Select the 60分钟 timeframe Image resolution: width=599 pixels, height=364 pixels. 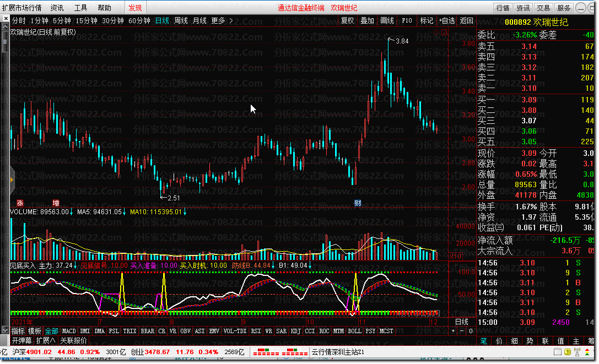click(x=139, y=20)
